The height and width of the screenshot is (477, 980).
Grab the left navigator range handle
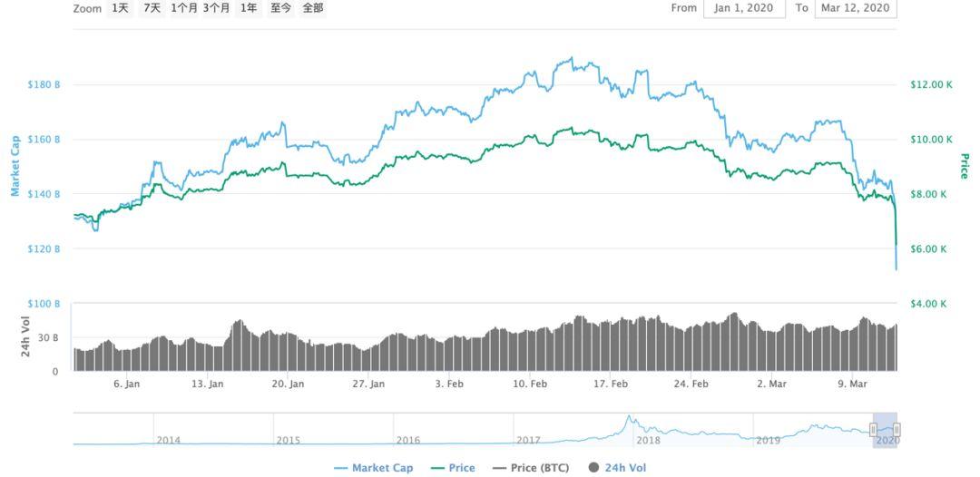pos(873,430)
